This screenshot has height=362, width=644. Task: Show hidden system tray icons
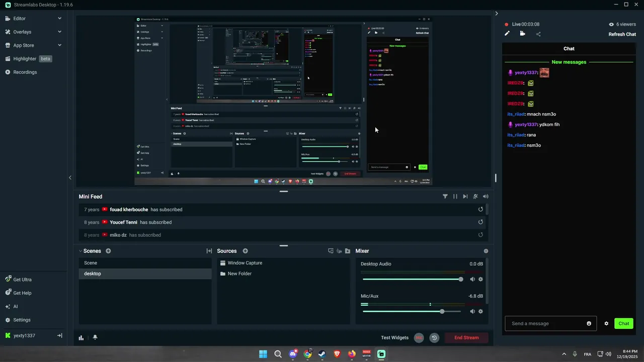point(564,354)
